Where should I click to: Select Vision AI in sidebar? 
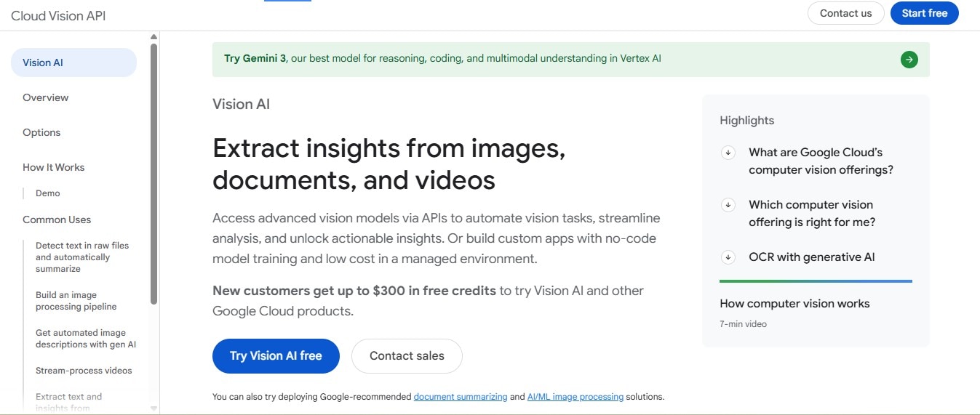pyautogui.click(x=73, y=63)
